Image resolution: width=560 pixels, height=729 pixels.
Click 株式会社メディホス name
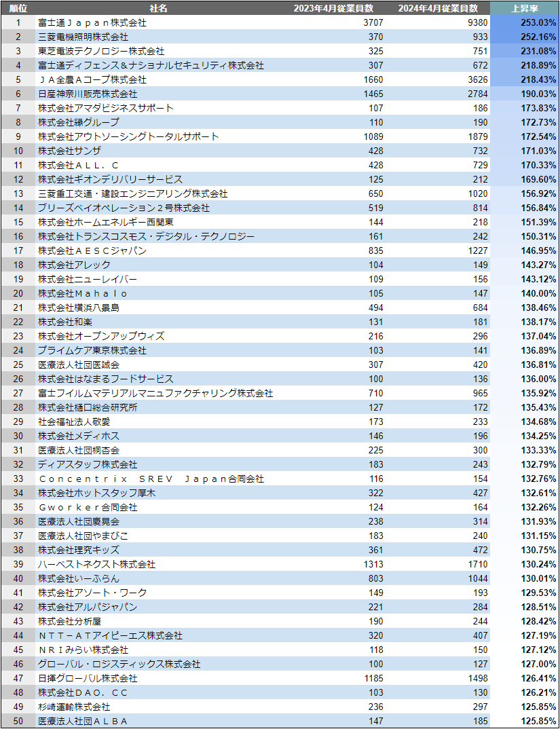[x=79, y=436]
